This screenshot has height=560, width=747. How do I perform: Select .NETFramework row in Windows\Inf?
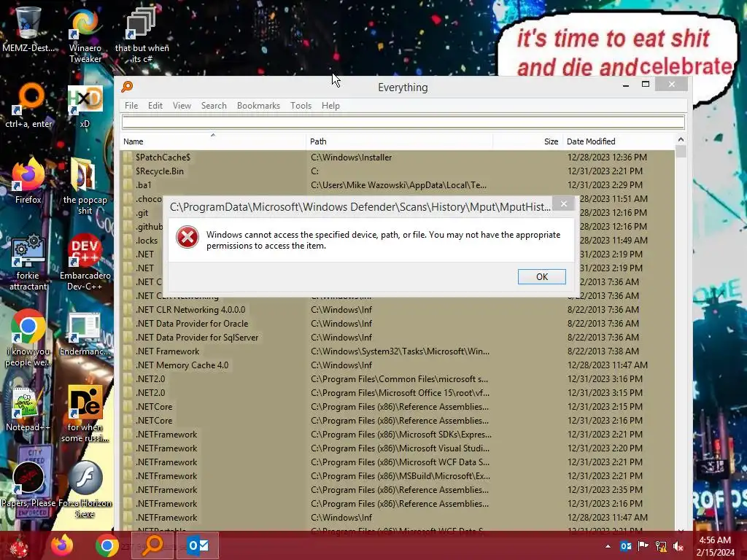(x=398, y=517)
